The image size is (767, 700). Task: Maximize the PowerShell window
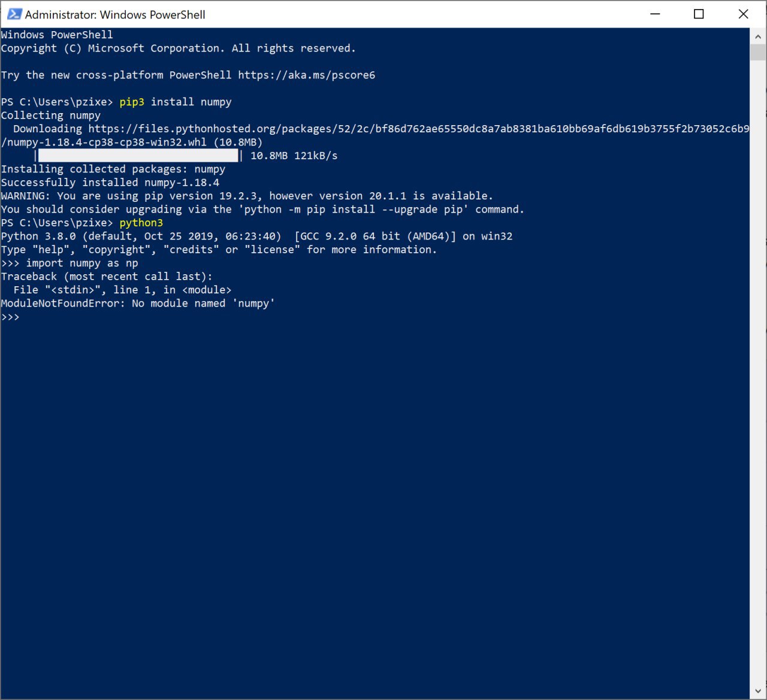(x=699, y=14)
